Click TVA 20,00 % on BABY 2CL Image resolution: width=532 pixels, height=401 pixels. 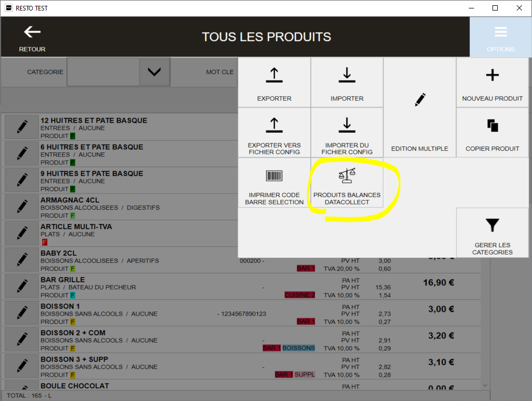pyautogui.click(x=341, y=269)
